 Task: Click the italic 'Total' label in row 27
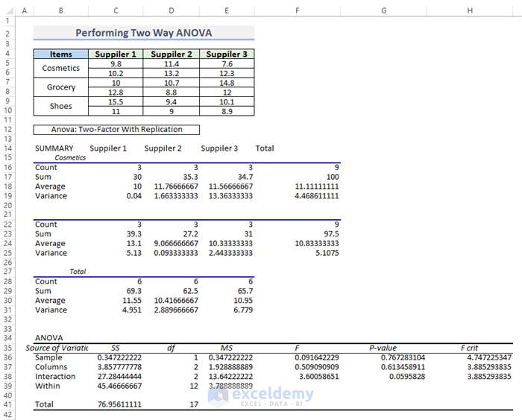[x=78, y=272]
